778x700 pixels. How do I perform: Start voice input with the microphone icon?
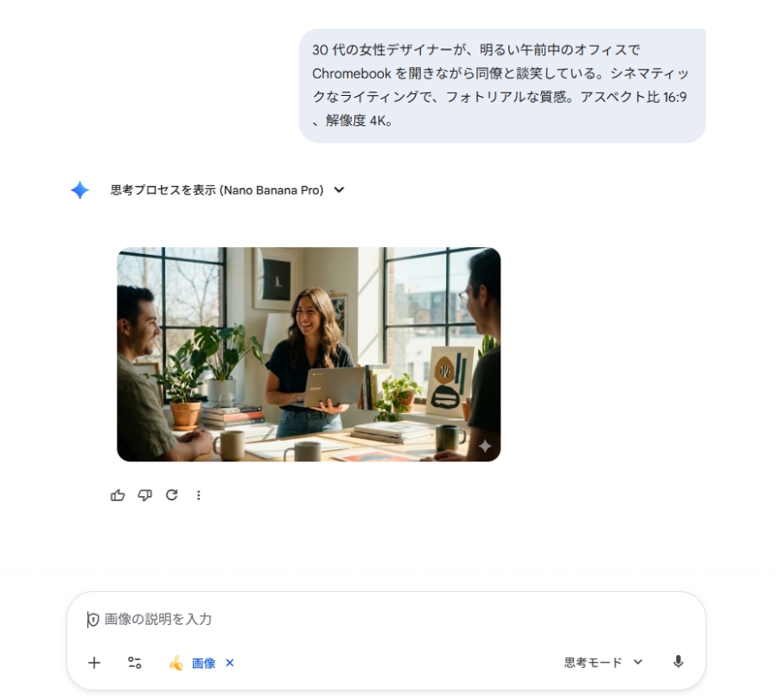tap(679, 662)
